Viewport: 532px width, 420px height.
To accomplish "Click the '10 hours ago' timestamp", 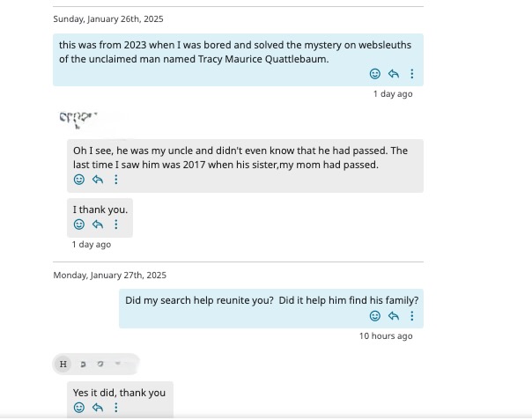I will point(386,335).
